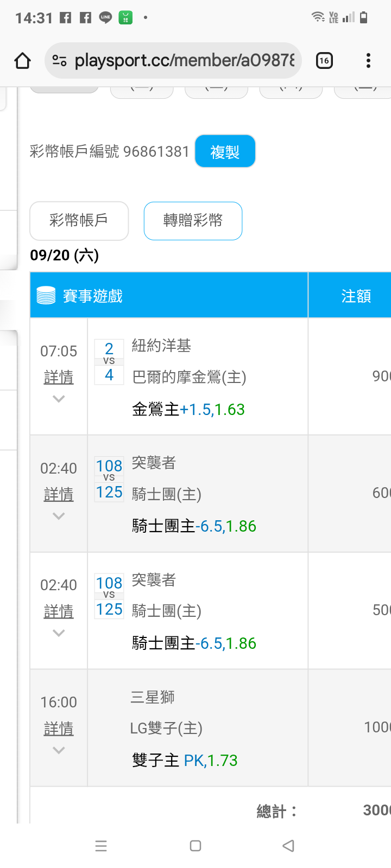The height and width of the screenshot is (868, 391).
Task: Tap the browser home icon
Action: pos(22,61)
